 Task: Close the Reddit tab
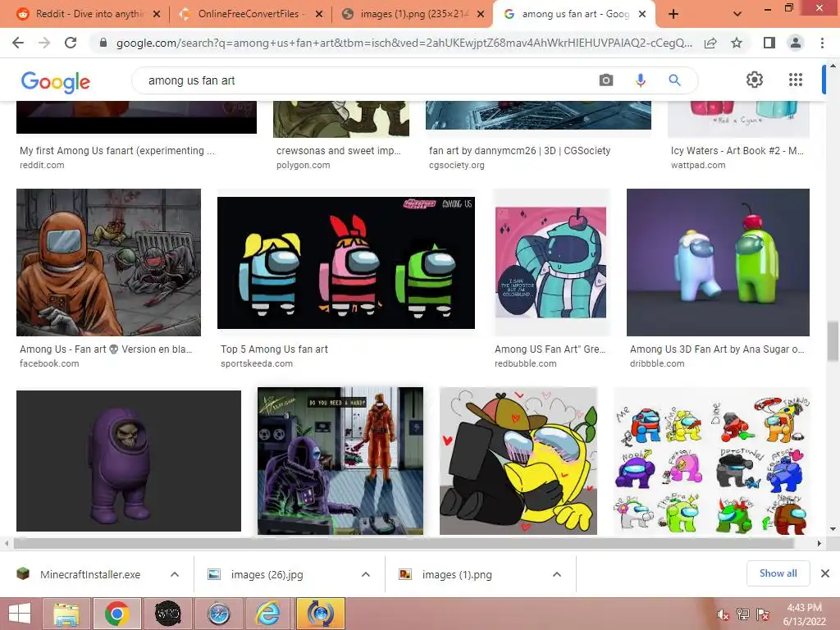point(157,14)
